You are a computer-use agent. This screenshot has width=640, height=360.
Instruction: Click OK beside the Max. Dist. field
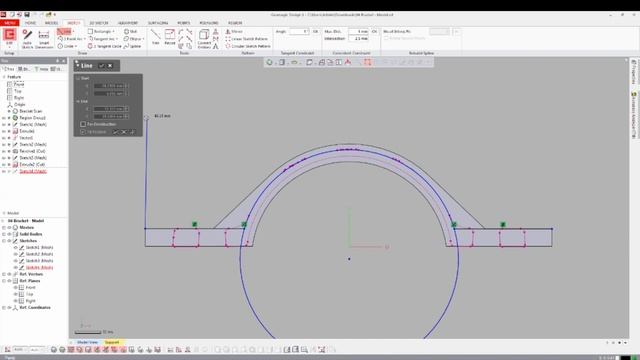374,31
